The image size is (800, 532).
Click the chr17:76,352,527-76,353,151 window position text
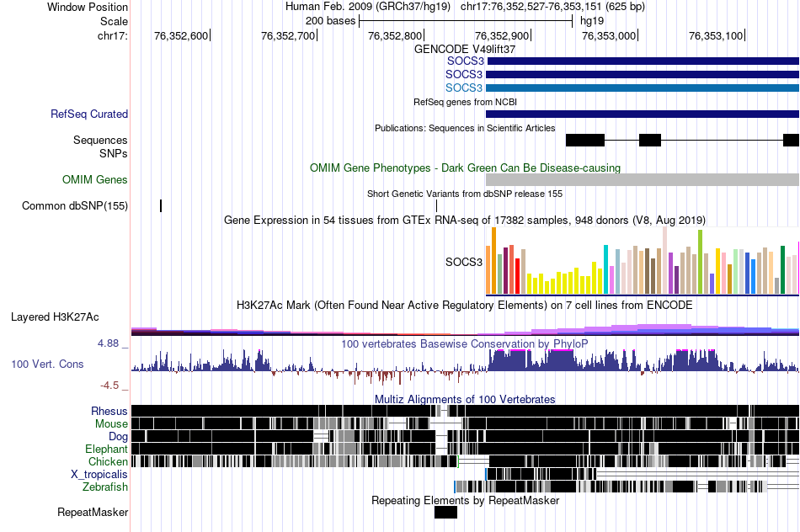pos(553,7)
